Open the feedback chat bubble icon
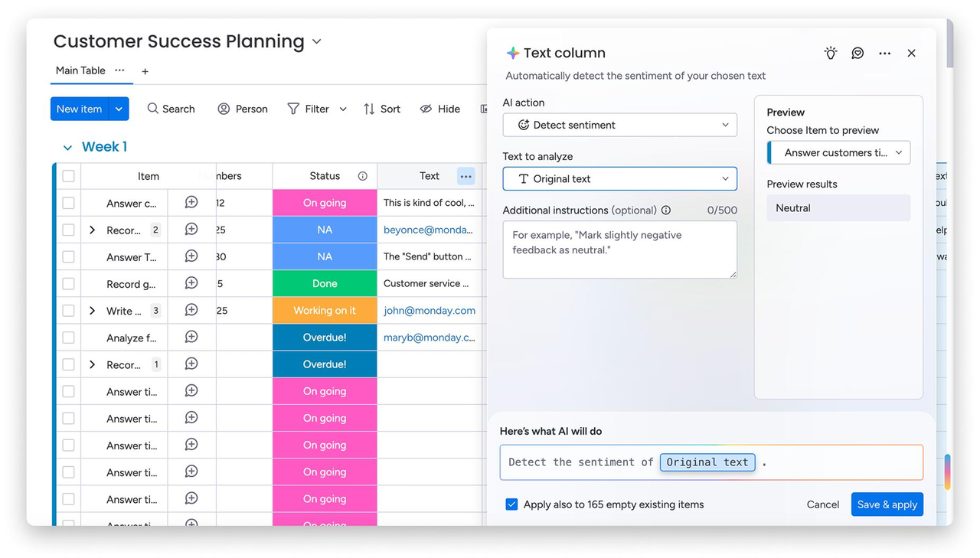 click(x=857, y=53)
